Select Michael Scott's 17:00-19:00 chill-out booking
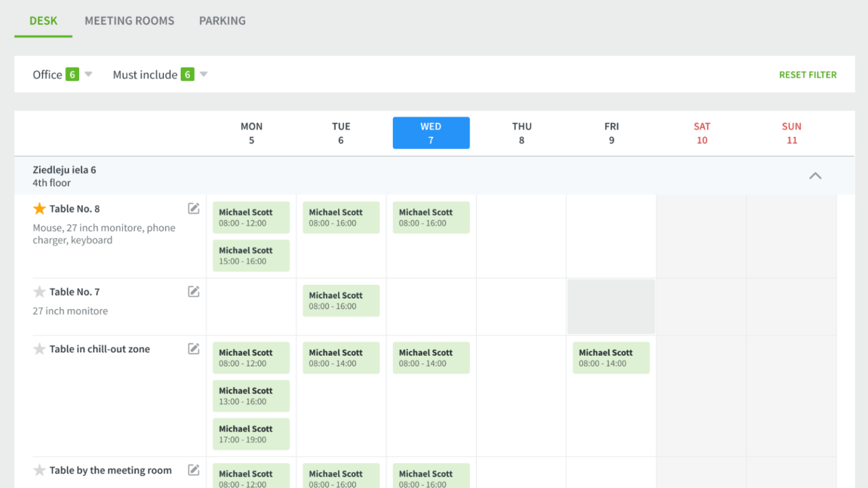Image resolution: width=868 pixels, height=488 pixels. (251, 434)
